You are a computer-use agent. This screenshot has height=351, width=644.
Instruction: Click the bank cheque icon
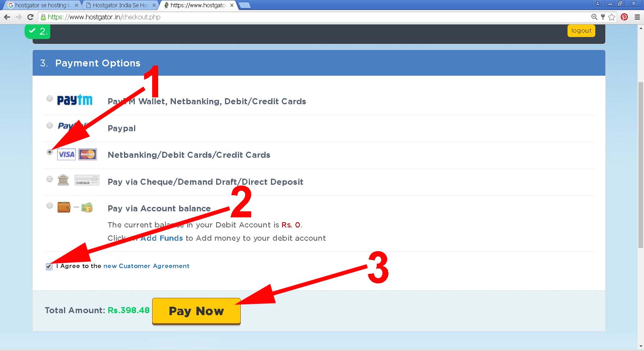pyautogui.click(x=87, y=180)
